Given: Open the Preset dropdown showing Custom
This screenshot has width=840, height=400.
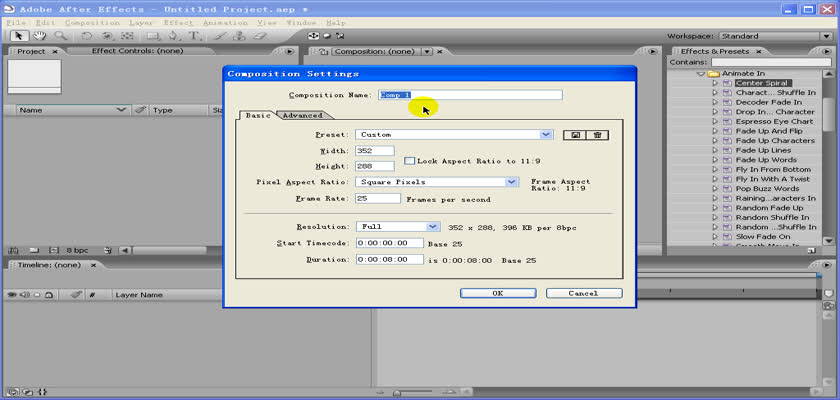Looking at the screenshot, I should coord(454,135).
